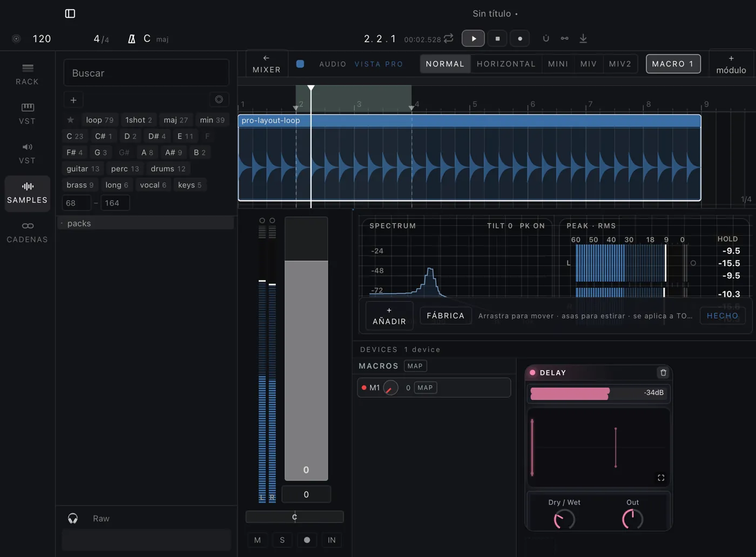
Task: Select the NORMAL layout tab
Action: tap(445, 64)
